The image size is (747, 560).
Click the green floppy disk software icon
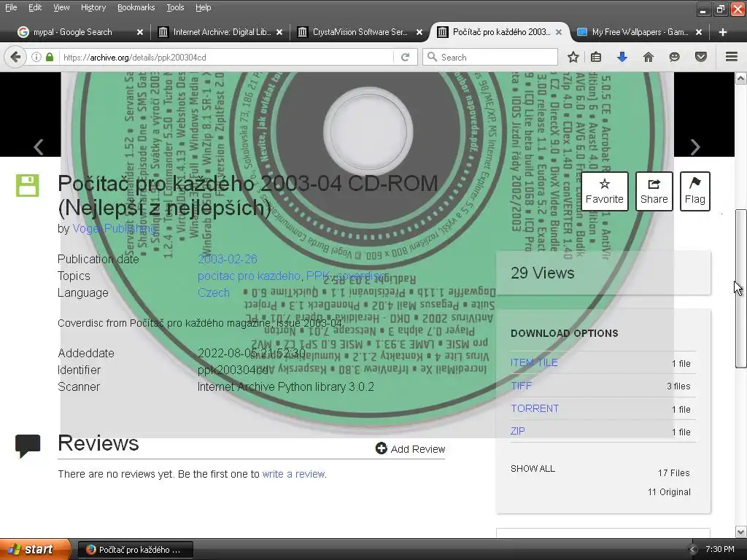pos(28,186)
